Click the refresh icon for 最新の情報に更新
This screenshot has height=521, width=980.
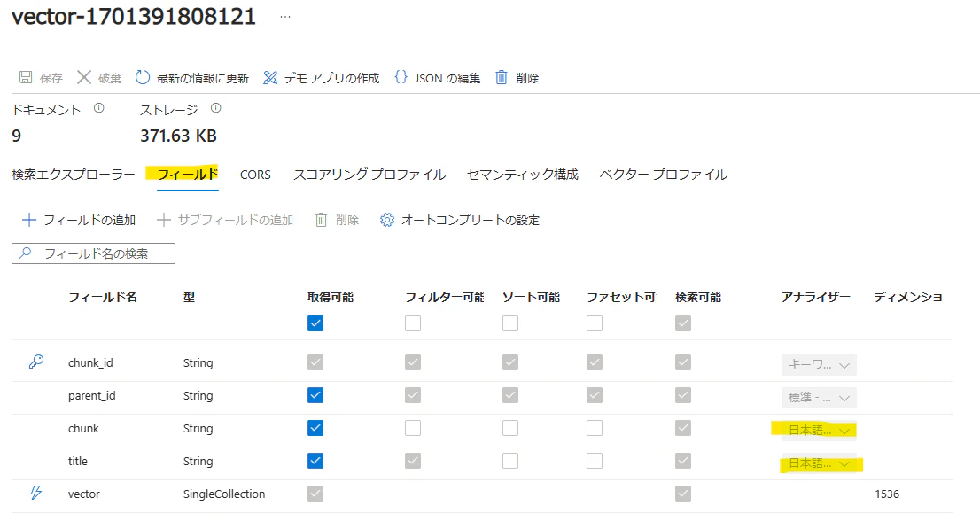point(143,77)
